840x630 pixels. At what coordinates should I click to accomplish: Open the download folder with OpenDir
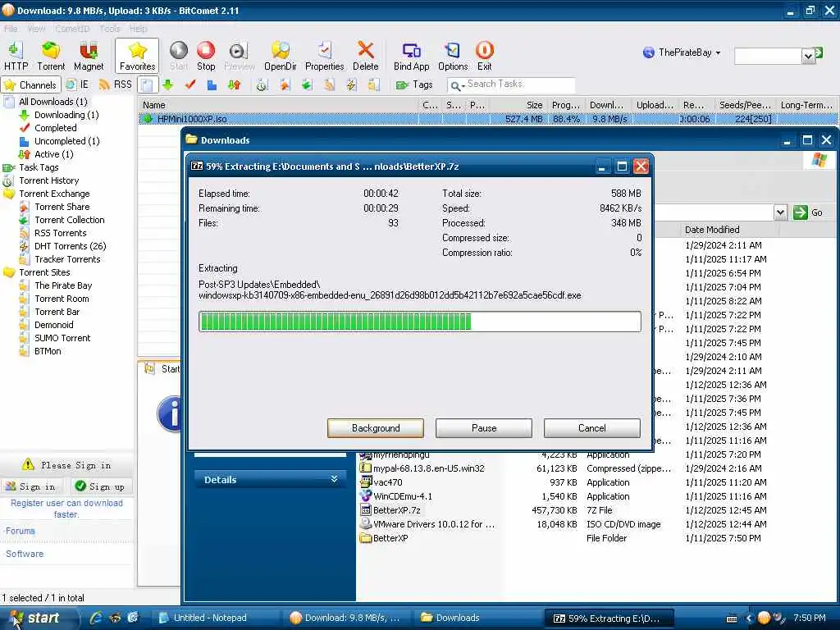tap(281, 56)
